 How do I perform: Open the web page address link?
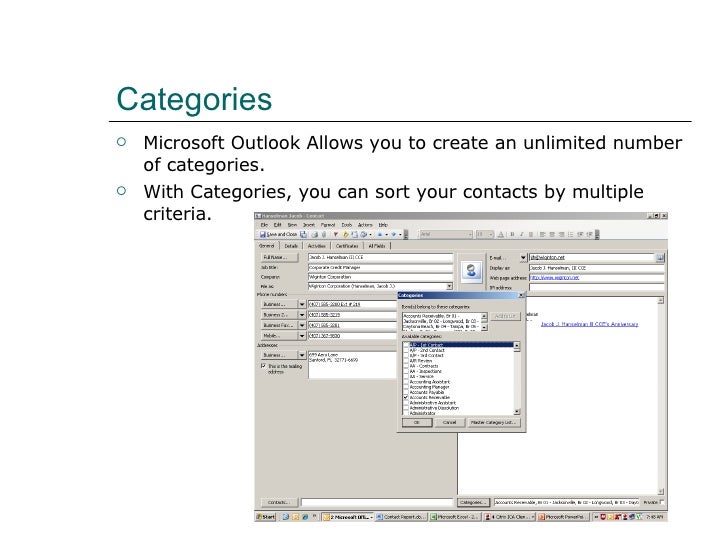click(x=555, y=278)
